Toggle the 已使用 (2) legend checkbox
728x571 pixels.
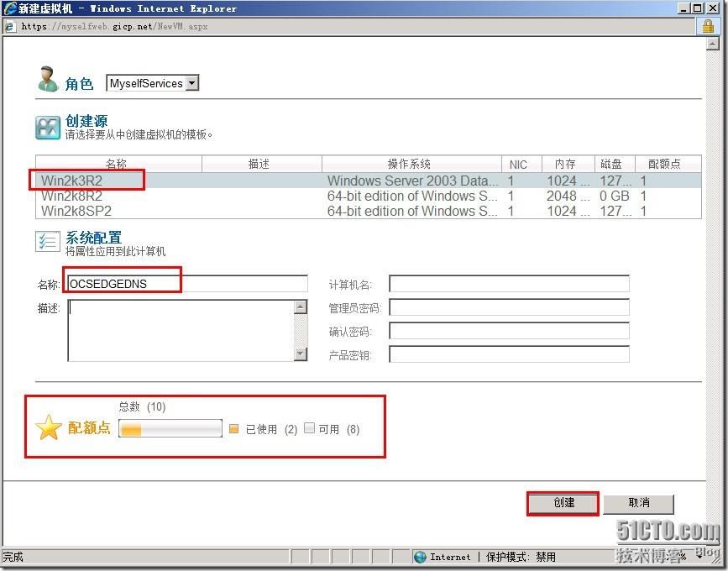pyautogui.click(x=233, y=429)
